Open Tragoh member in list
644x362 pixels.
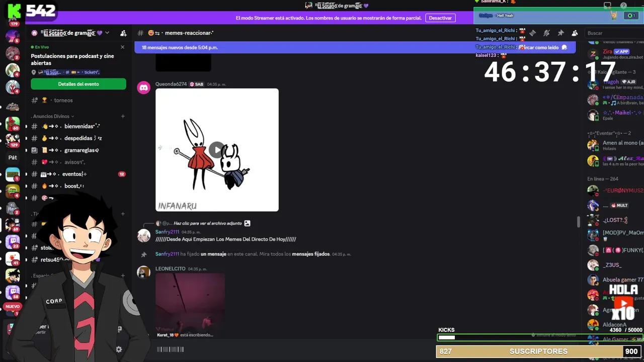click(x=615, y=84)
